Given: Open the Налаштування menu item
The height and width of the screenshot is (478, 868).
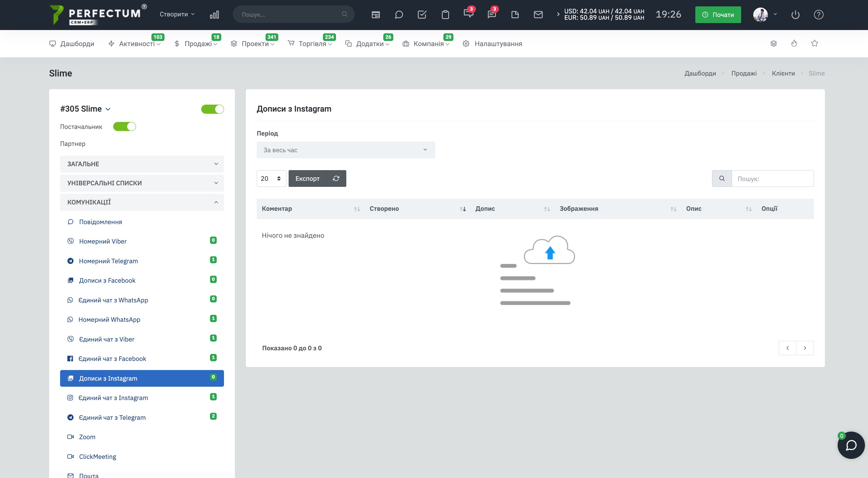Looking at the screenshot, I should [492, 44].
